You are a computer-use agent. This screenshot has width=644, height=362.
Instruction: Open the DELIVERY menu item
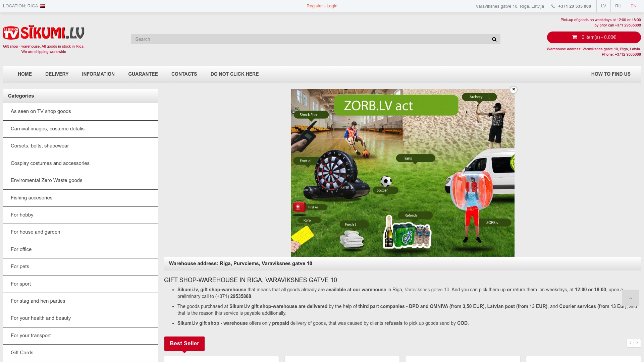tap(57, 74)
